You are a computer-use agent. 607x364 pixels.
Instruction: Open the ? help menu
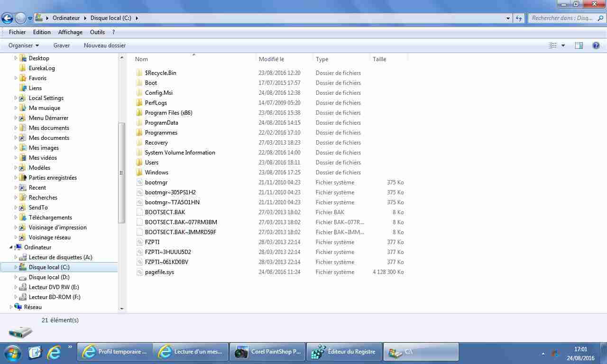pyautogui.click(x=113, y=32)
